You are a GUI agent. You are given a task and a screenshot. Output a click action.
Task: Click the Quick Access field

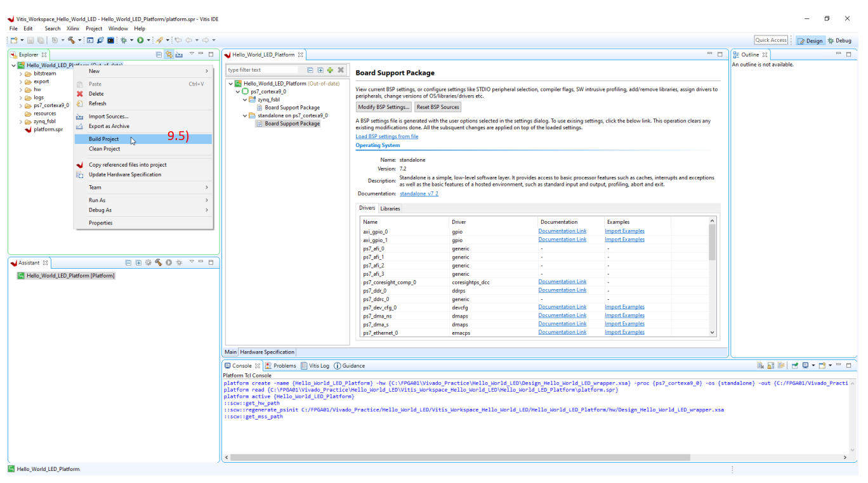[x=771, y=40]
